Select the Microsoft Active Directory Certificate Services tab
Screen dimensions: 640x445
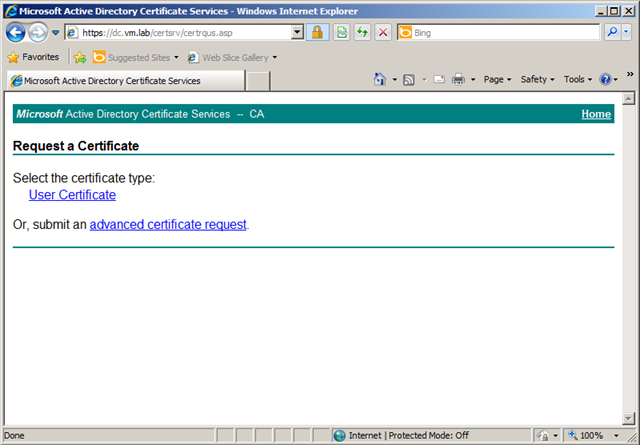coord(126,81)
